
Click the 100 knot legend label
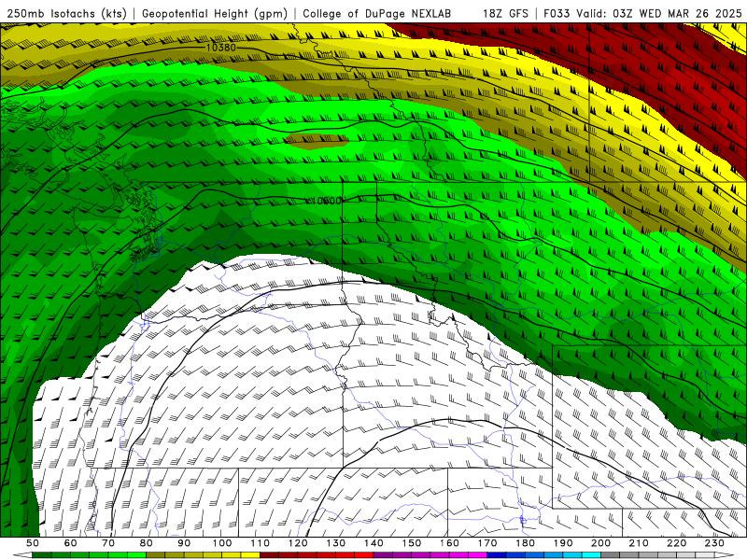[x=222, y=543]
